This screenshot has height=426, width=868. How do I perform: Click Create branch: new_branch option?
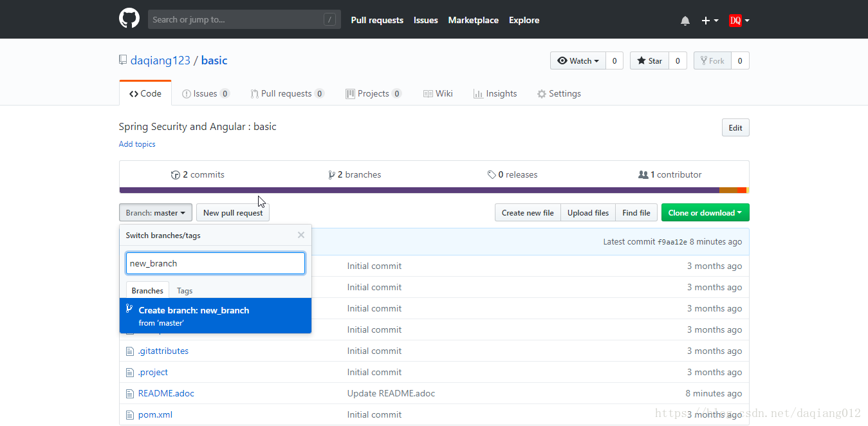pos(216,315)
